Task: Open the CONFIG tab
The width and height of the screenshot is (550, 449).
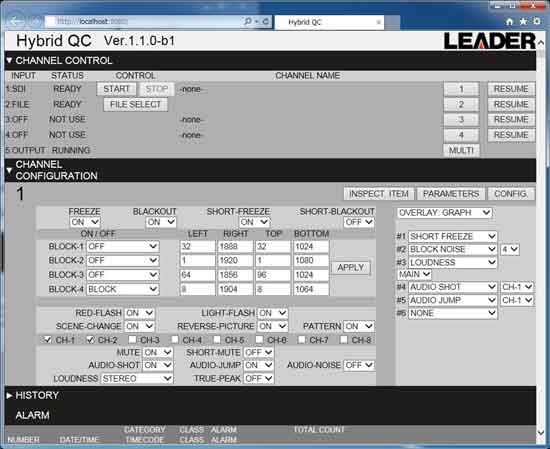Action: point(511,194)
